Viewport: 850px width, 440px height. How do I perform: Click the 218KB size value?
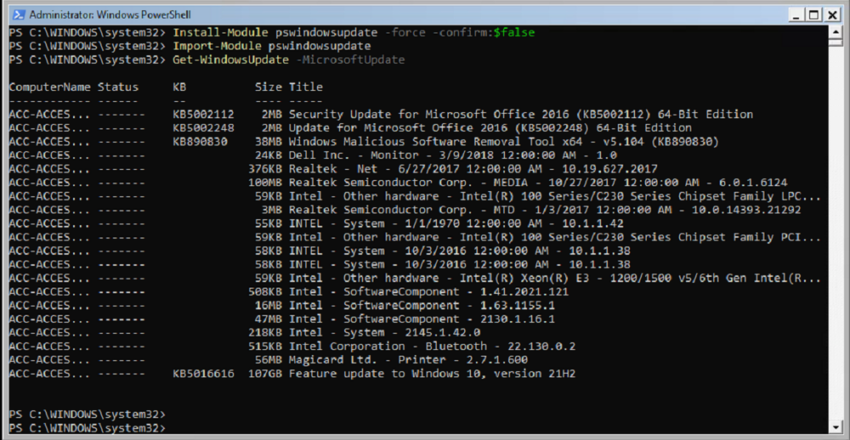coord(265,333)
